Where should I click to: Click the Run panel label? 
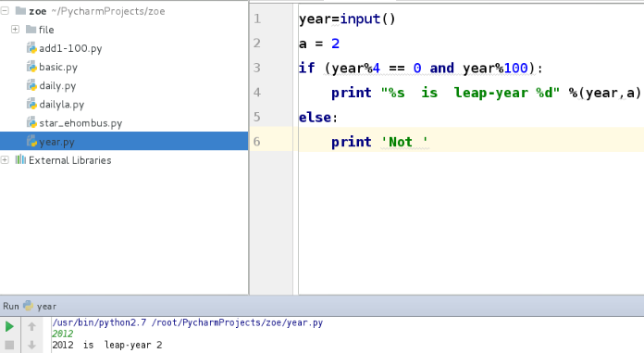click(11, 306)
